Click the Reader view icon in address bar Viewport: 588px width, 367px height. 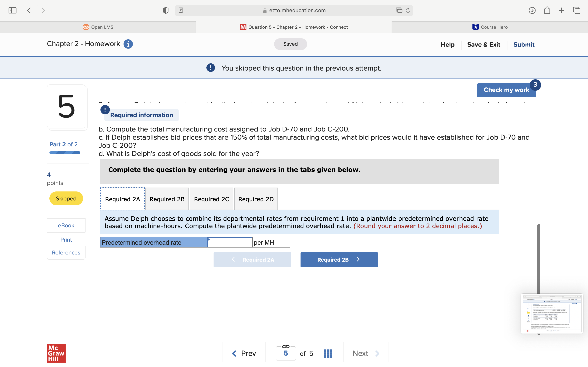(181, 10)
